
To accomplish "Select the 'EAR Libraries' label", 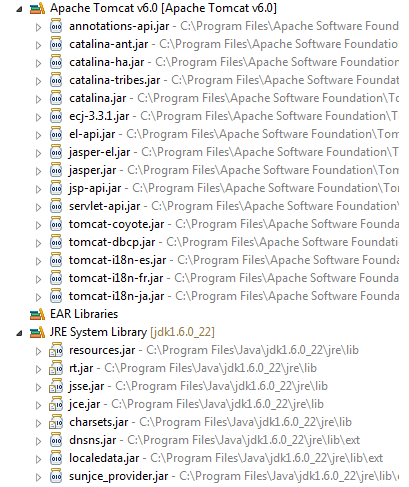I will [84, 314].
